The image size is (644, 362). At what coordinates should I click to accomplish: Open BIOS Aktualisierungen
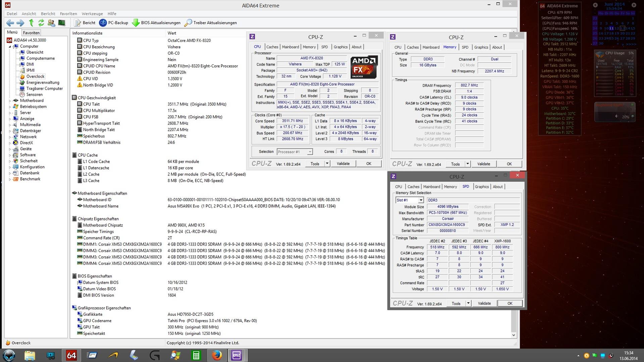tap(156, 23)
